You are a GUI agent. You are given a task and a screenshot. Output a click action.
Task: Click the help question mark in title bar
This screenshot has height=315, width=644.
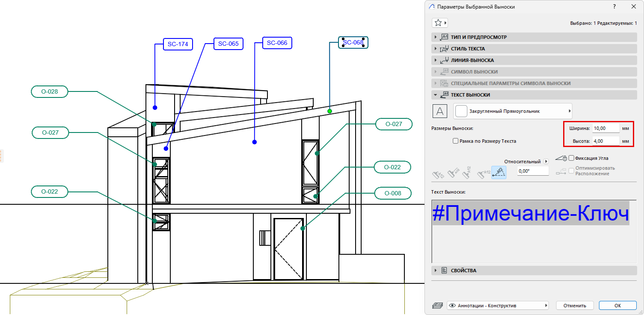pyautogui.click(x=614, y=6)
